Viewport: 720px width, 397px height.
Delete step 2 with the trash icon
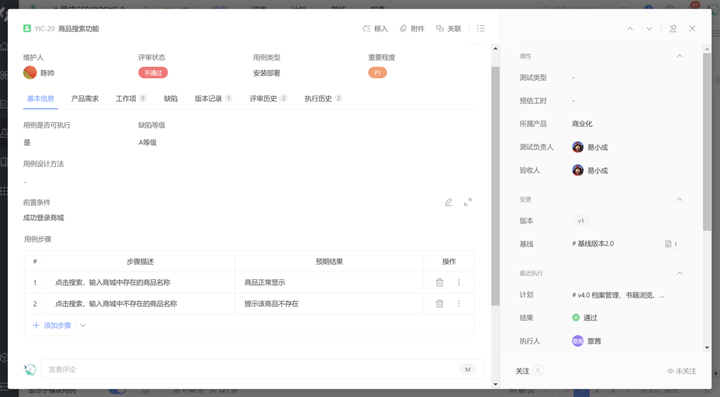click(439, 303)
